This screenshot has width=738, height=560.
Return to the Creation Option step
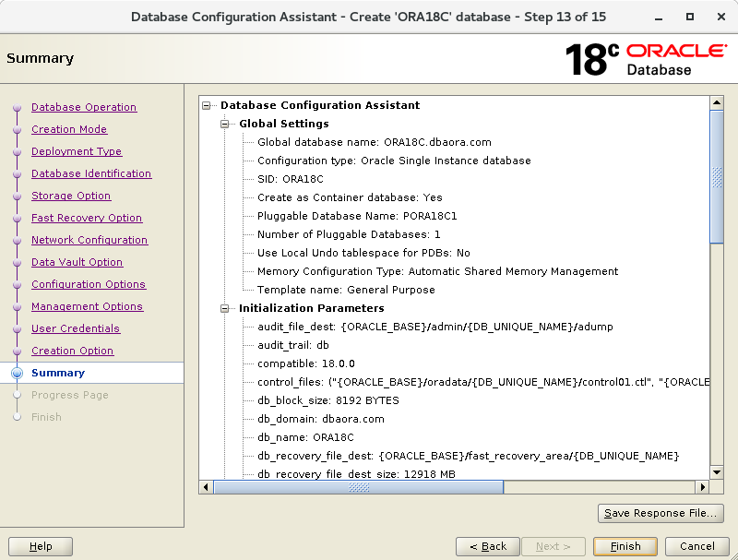[73, 351]
